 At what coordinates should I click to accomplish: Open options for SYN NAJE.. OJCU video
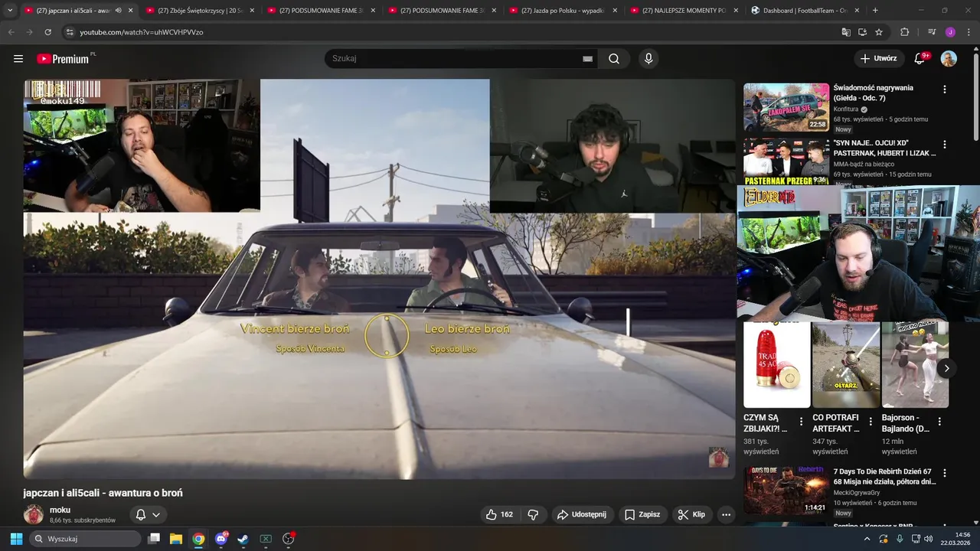pyautogui.click(x=944, y=145)
